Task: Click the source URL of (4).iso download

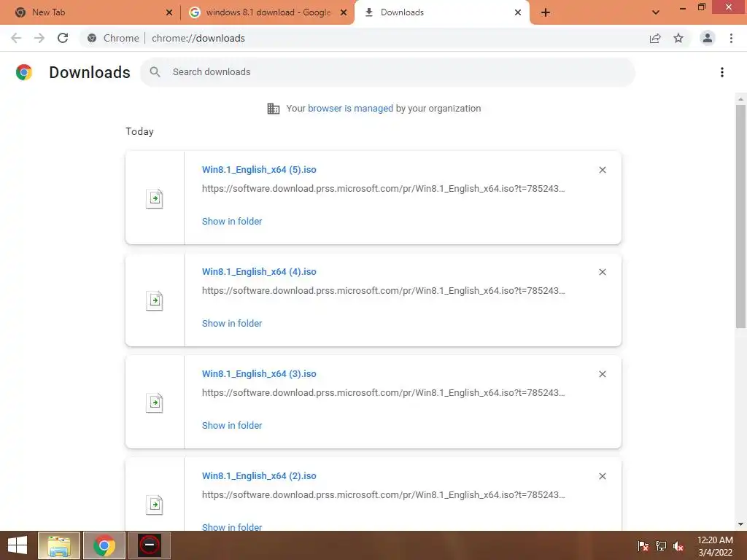Action: pyautogui.click(x=384, y=290)
